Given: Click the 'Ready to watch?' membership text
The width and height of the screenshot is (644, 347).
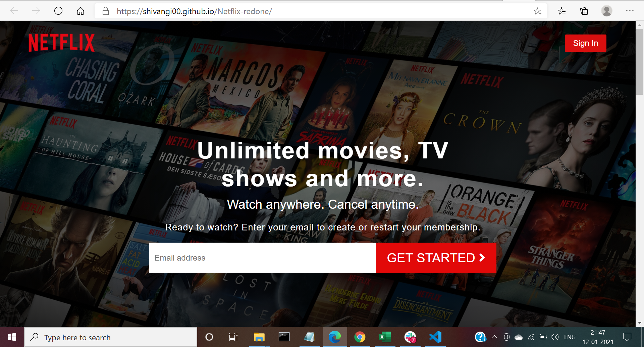Looking at the screenshot, I should click(x=323, y=227).
